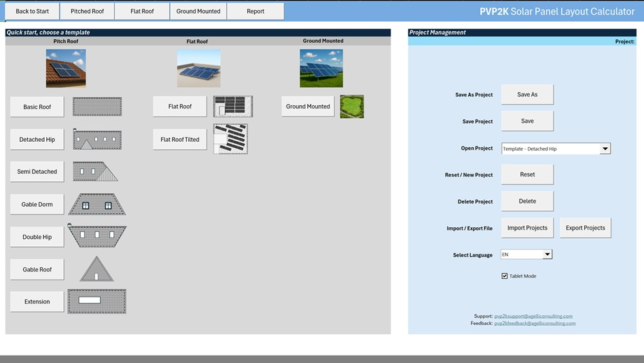Choose the Basic Roof template button
This screenshot has width=644, height=363.
pyautogui.click(x=37, y=107)
